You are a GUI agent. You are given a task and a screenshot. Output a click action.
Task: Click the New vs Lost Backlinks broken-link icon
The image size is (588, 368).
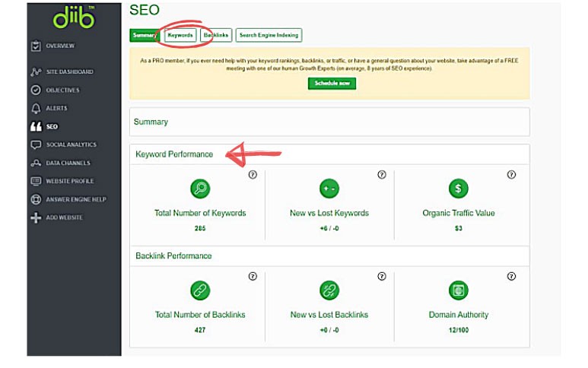[329, 290]
